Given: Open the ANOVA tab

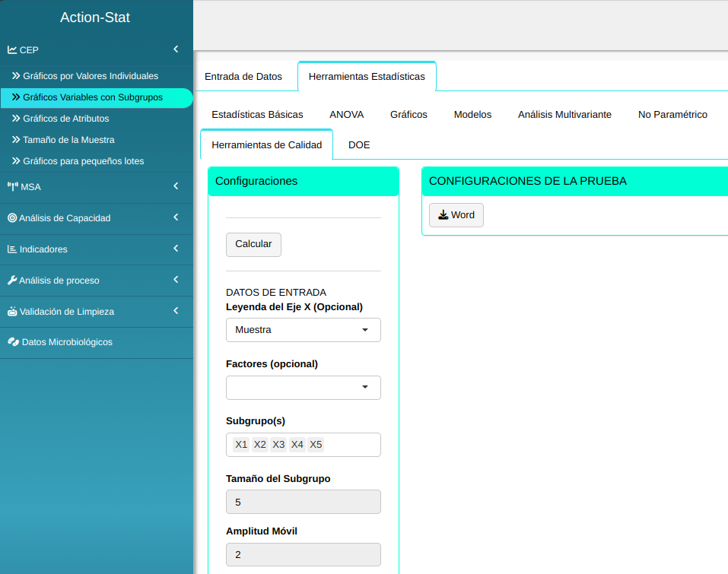Looking at the screenshot, I should [346, 115].
